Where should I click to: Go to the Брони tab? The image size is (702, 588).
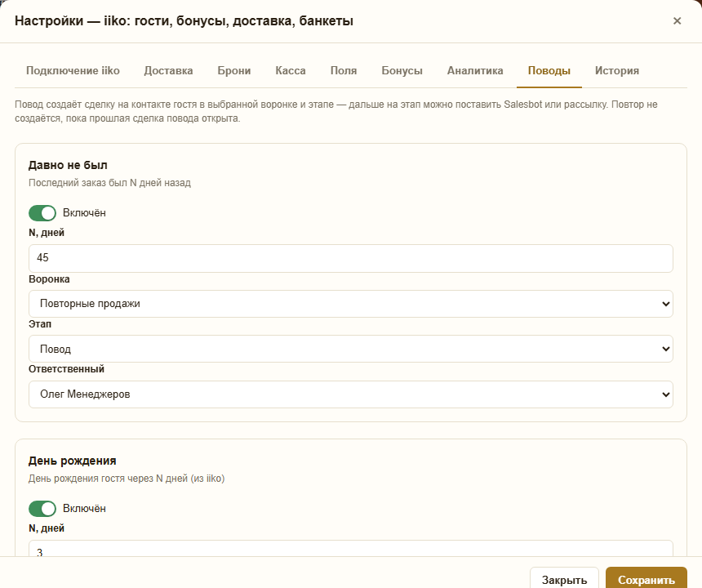234,71
